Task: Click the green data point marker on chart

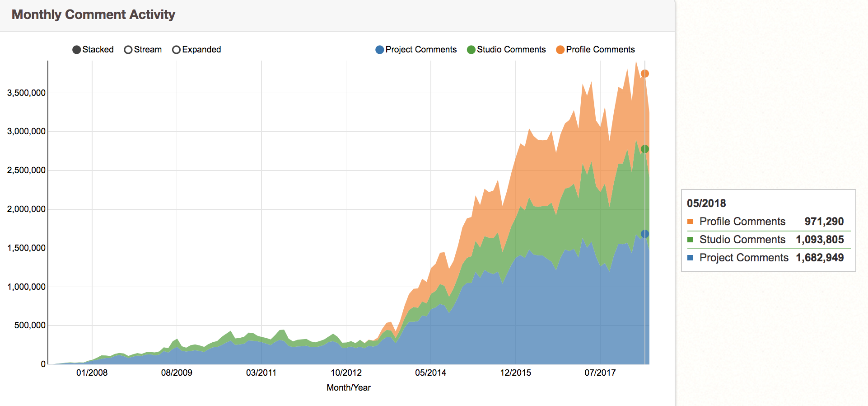Action: tap(645, 149)
